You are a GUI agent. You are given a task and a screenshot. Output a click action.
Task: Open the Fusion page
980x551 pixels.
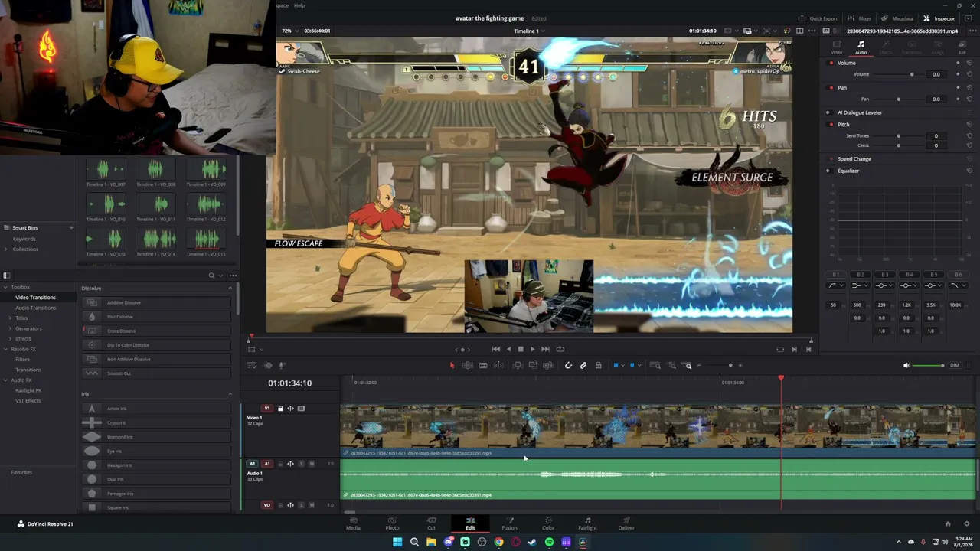[509, 523]
